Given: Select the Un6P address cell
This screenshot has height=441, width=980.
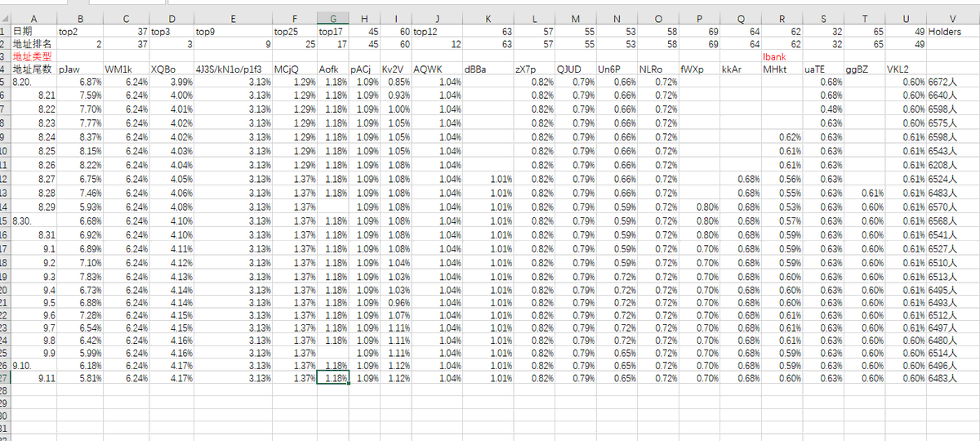Looking at the screenshot, I should tap(617, 69).
